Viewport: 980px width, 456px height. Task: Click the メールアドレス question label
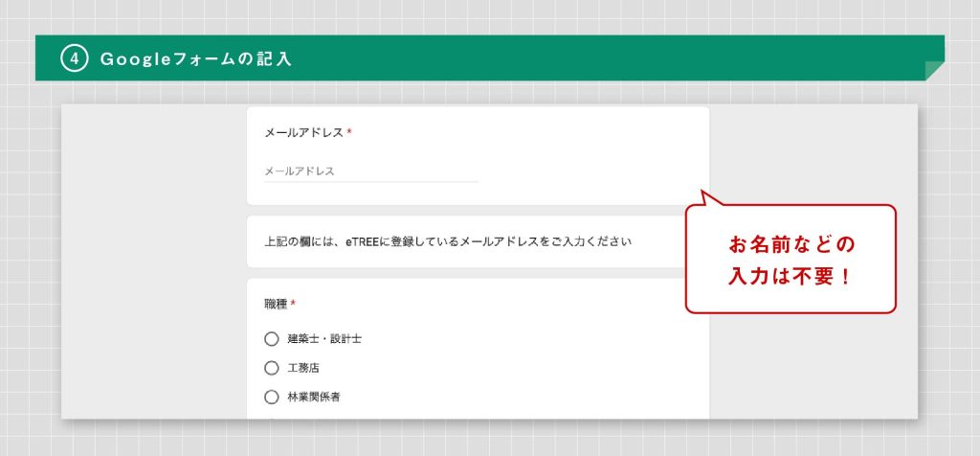303,133
